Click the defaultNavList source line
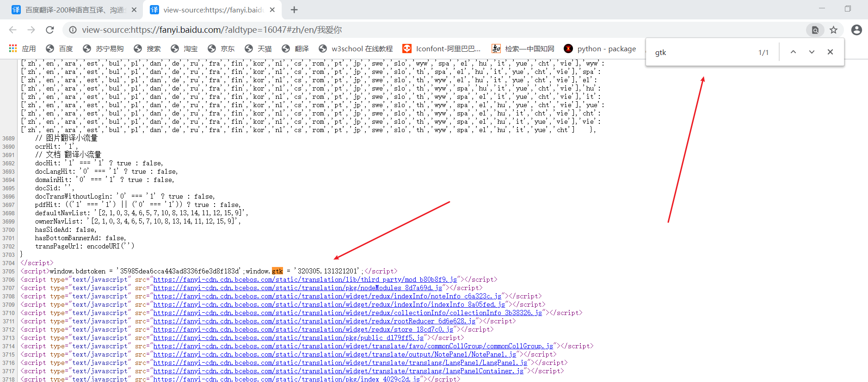 [x=142, y=213]
